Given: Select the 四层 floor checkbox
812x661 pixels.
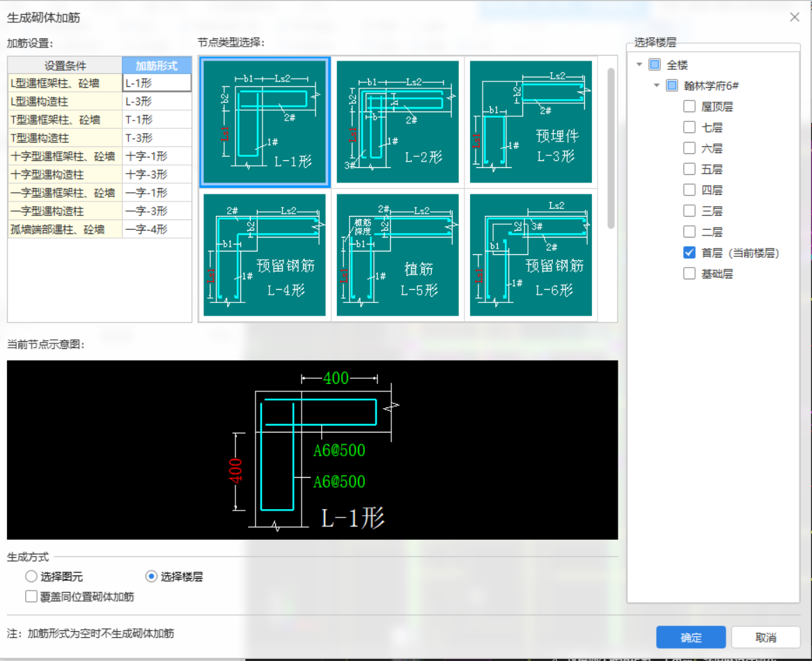Looking at the screenshot, I should pyautogui.click(x=689, y=189).
